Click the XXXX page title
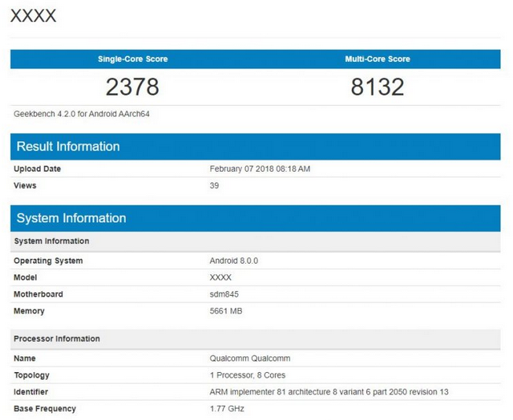The height and width of the screenshot is (420, 513). [x=33, y=16]
